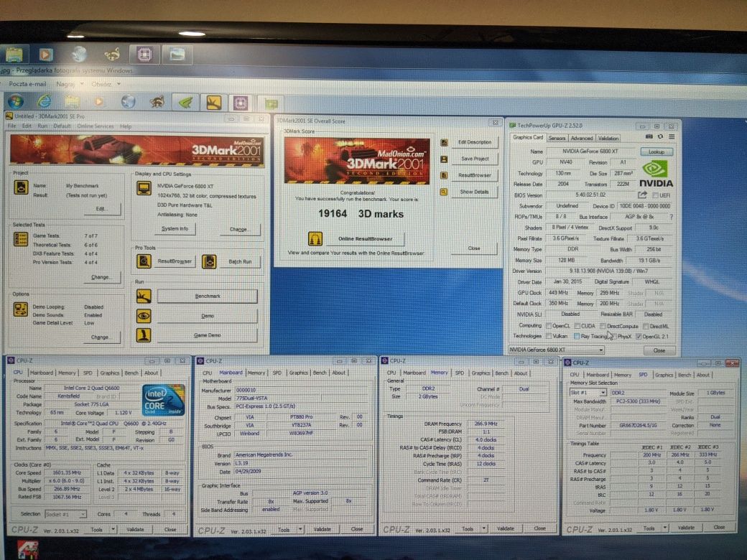Viewport: 747px width, 560px height.
Task: Open the Slot #1 dropdown in CPU-Z SPD window
Action: [x=588, y=393]
